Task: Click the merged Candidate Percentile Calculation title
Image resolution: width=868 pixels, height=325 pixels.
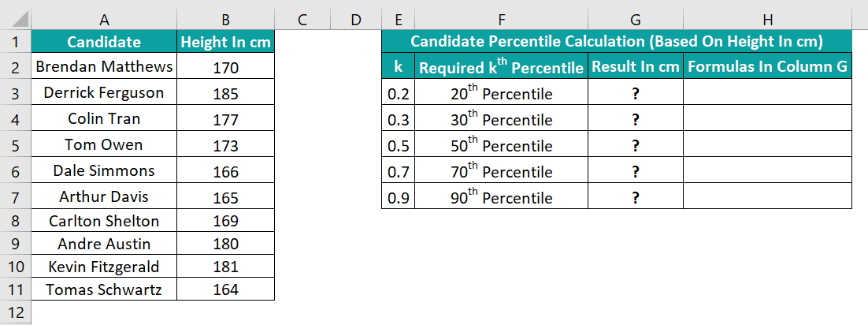Action: [616, 42]
